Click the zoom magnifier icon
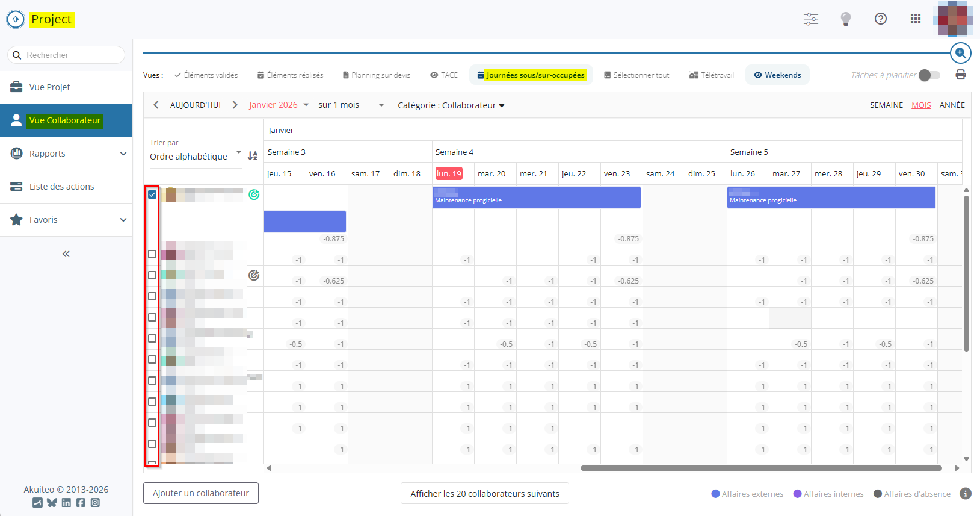Screen dimensions: 980x516 pos(960,53)
